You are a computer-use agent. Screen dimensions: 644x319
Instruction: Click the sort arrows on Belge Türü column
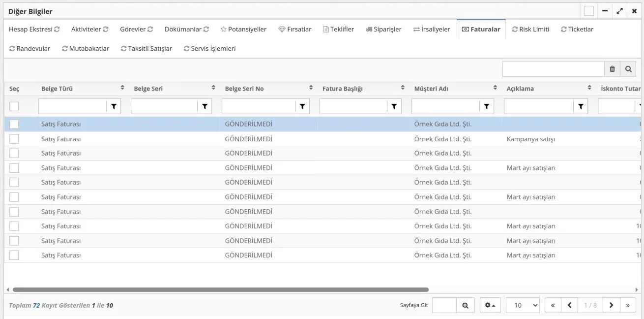click(x=122, y=88)
